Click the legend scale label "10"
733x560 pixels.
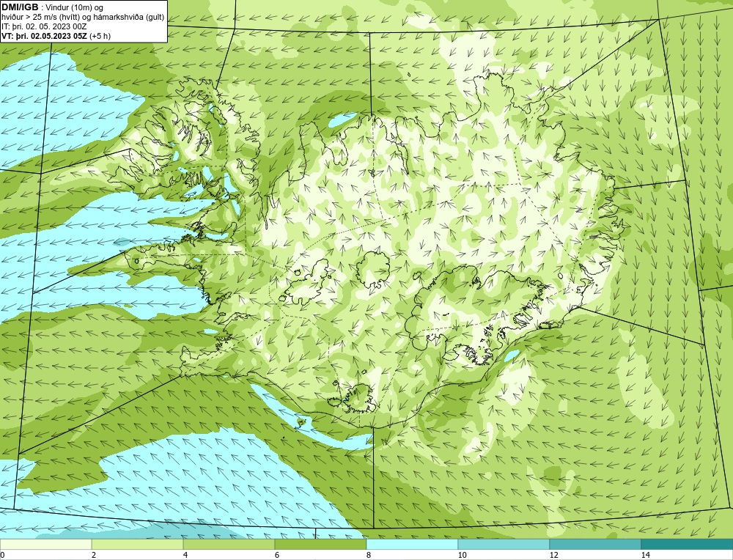[x=462, y=555]
